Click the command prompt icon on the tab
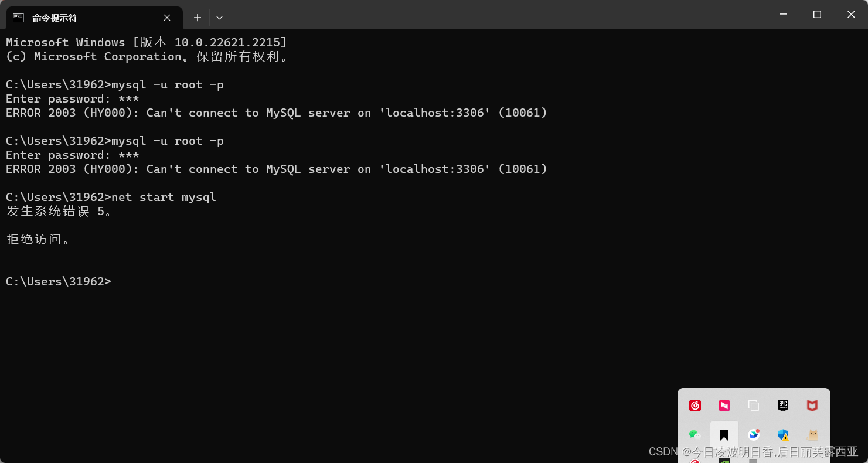This screenshot has height=463, width=868. (x=17, y=17)
